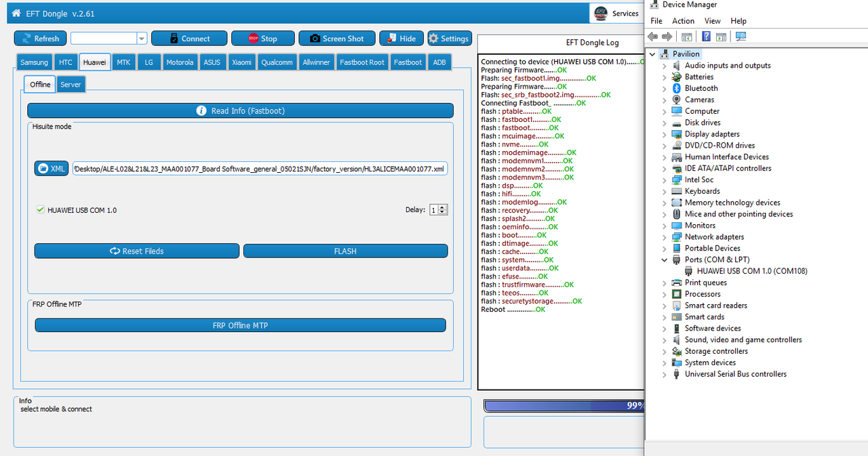868x456 pixels.
Task: Collapse Ports (COM & LPT) node
Action: pyautogui.click(x=665, y=260)
